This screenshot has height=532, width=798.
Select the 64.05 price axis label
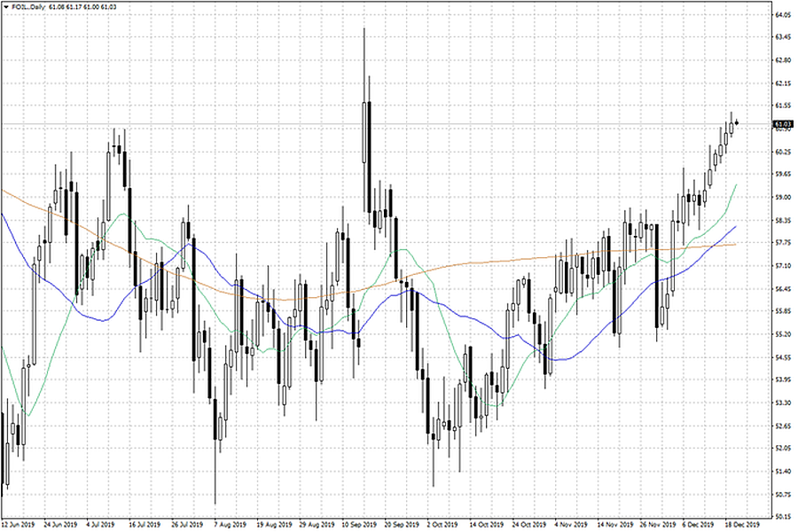[782, 16]
